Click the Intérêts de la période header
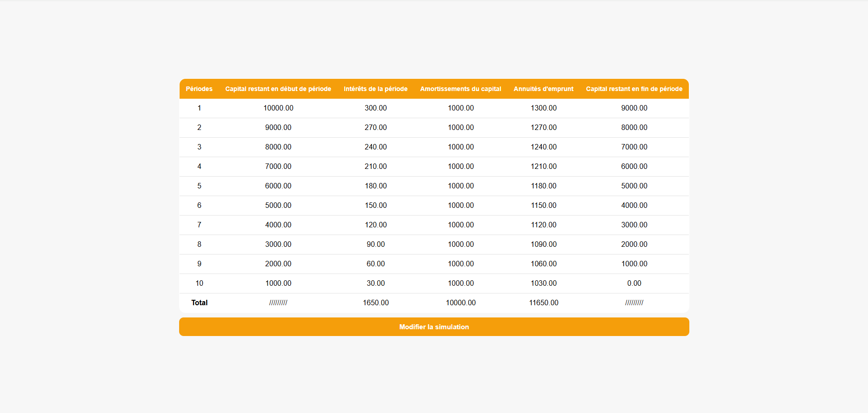 point(375,89)
